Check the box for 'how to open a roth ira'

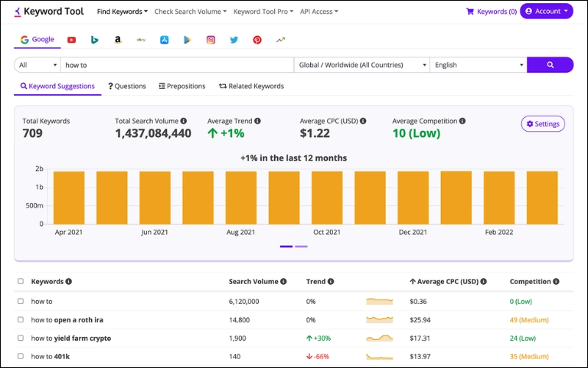coord(21,319)
